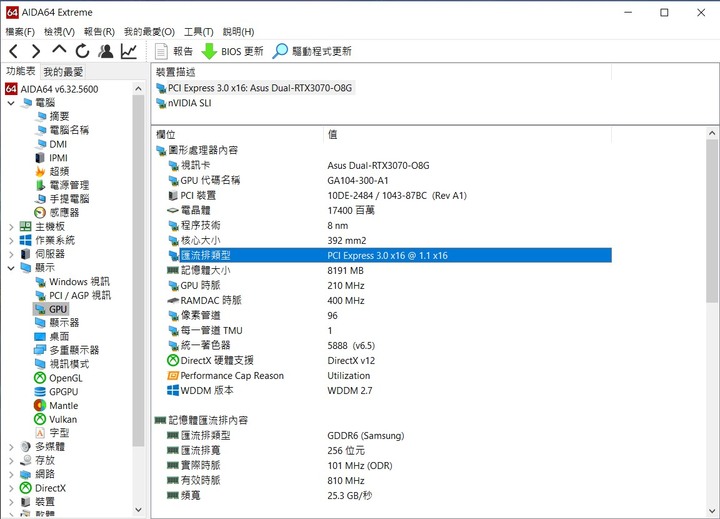Open the 報告(R) menu

tap(99, 32)
